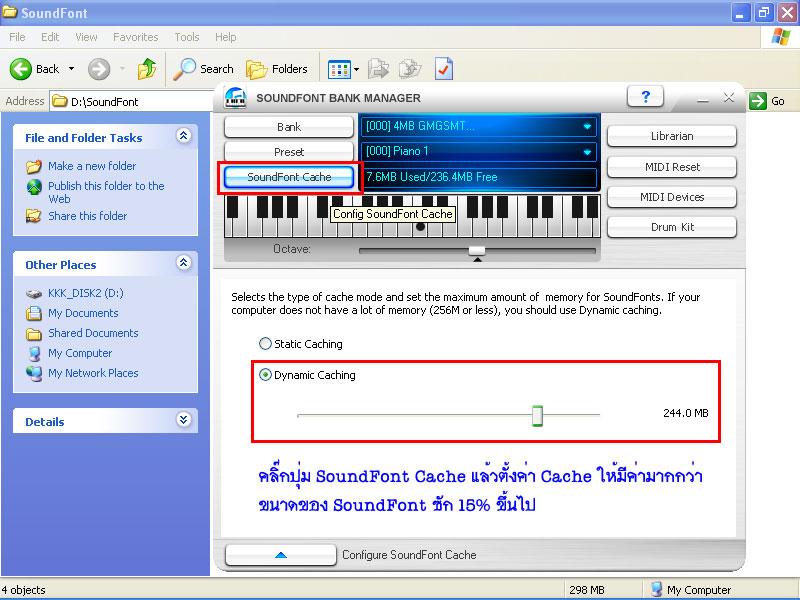Click the question mark help button
Viewport: 800px width, 600px height.
[645, 96]
